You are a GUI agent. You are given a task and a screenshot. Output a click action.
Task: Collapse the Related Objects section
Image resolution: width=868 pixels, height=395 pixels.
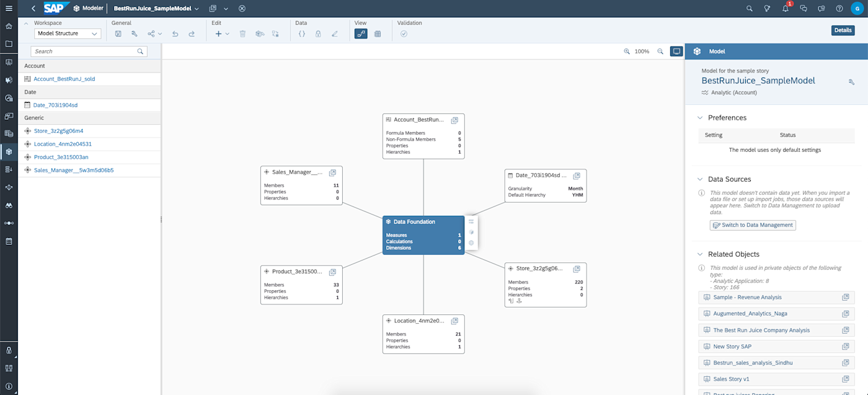(x=701, y=254)
